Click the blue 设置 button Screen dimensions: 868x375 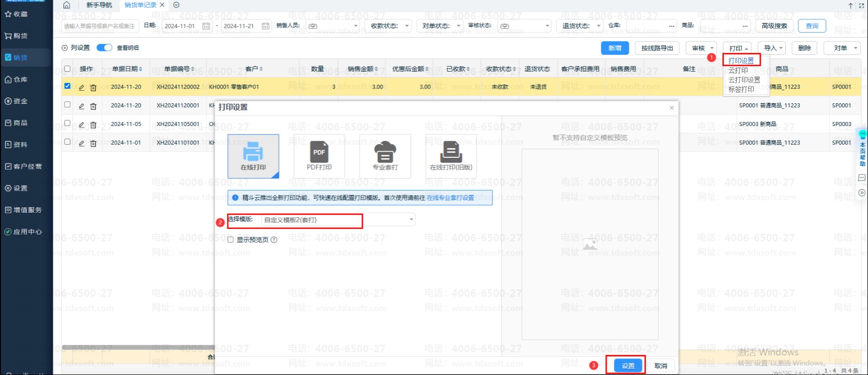coord(628,366)
